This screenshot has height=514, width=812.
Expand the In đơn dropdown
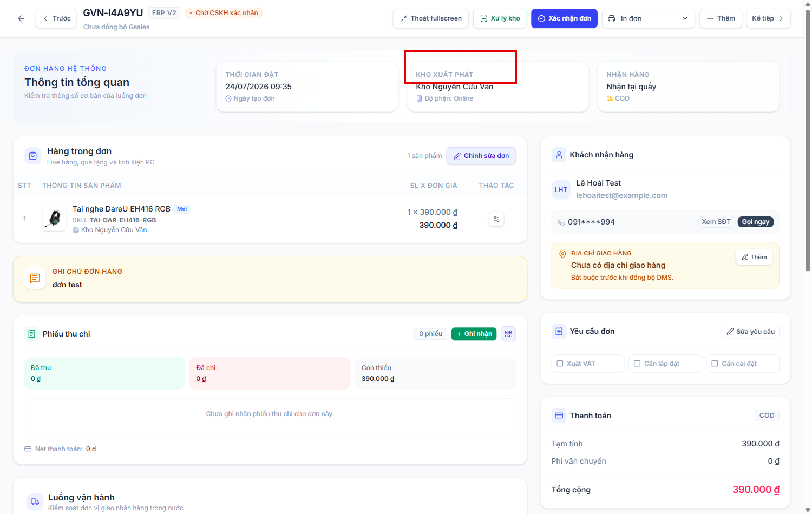[x=648, y=18]
